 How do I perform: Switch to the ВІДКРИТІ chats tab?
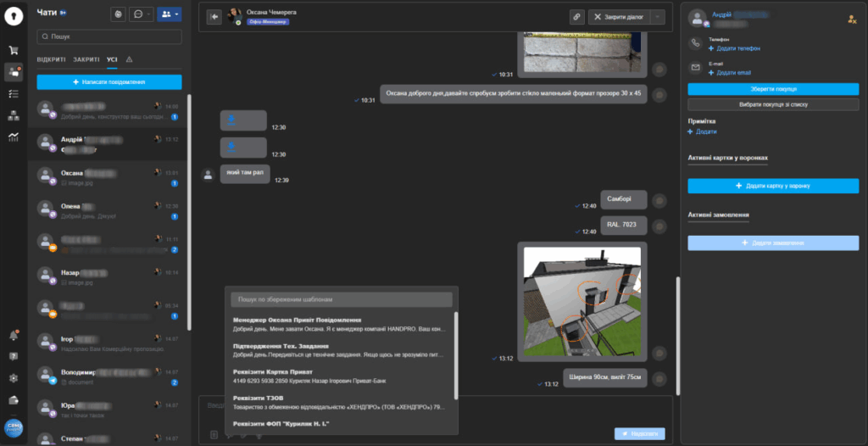point(51,59)
